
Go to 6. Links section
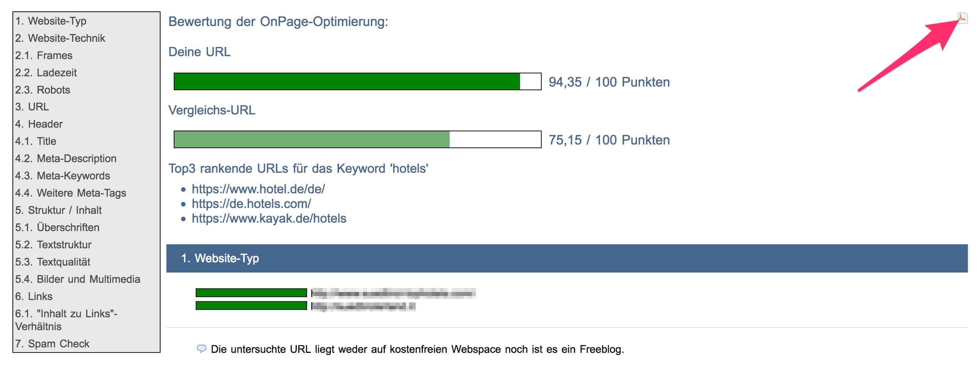pos(33,296)
